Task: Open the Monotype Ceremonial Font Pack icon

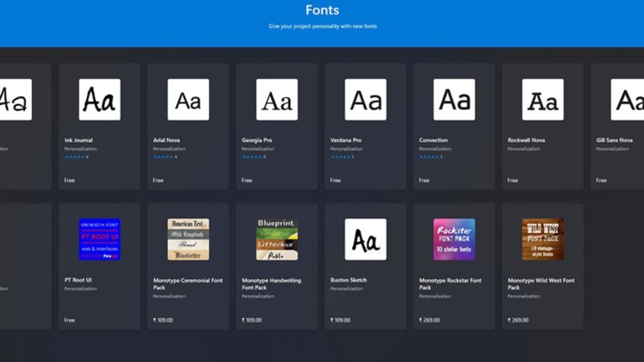Action: 188,240
